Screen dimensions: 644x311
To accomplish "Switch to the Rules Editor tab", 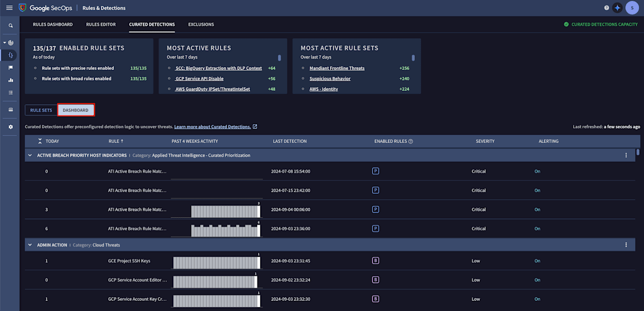I will coord(101,24).
